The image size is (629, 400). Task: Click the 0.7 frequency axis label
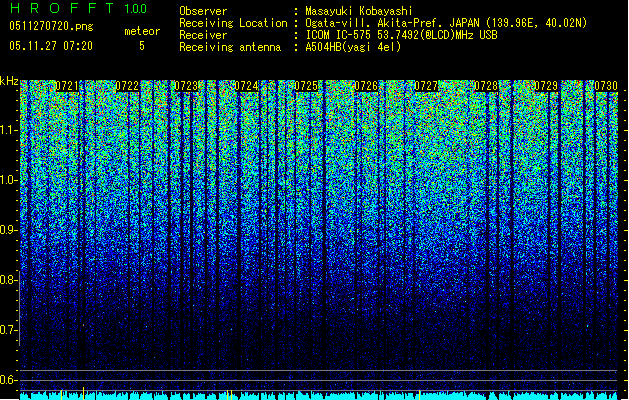pyautogui.click(x=8, y=330)
